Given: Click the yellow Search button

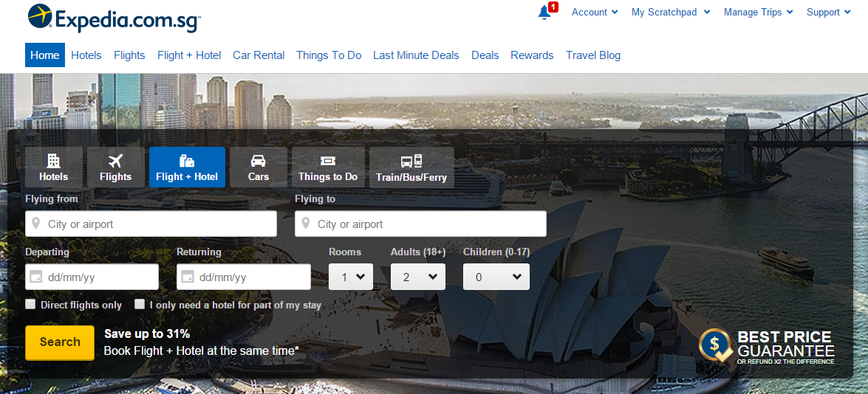Looking at the screenshot, I should click(x=60, y=342).
